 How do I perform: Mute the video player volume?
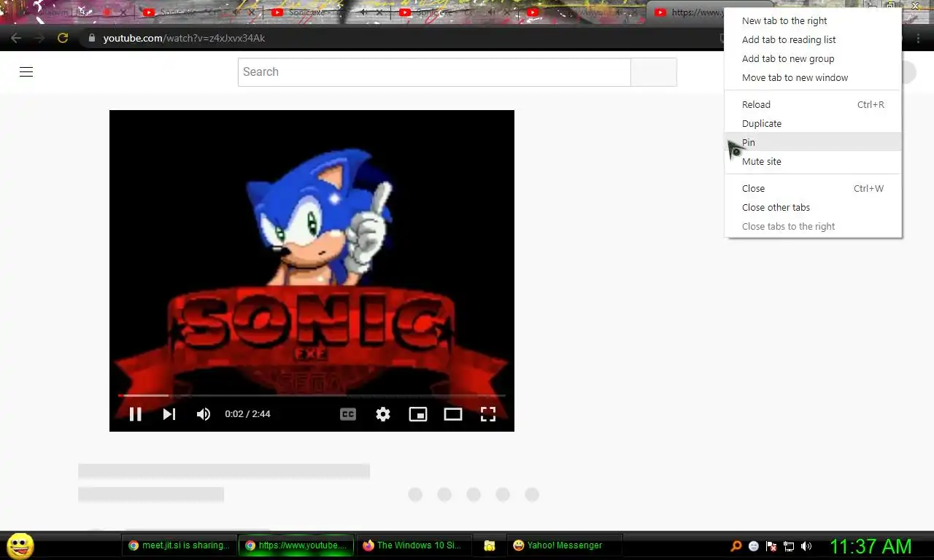pyautogui.click(x=204, y=414)
